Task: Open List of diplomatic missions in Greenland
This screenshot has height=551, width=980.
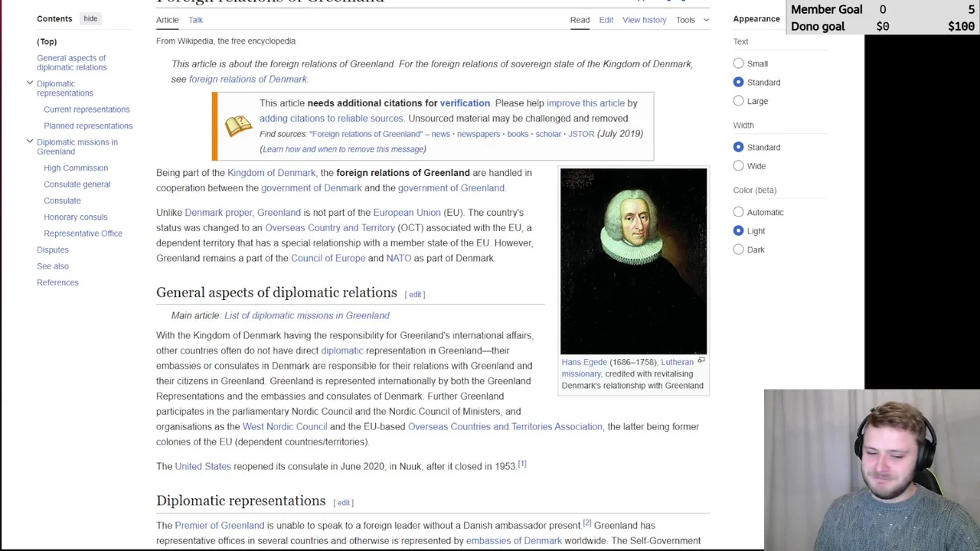Action: [306, 315]
